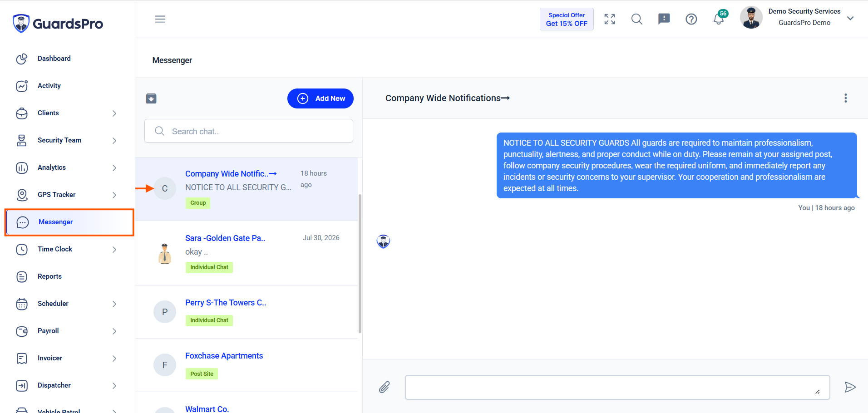This screenshot has height=413, width=868.
Task: Focus the Search chat field
Action: pyautogui.click(x=249, y=131)
